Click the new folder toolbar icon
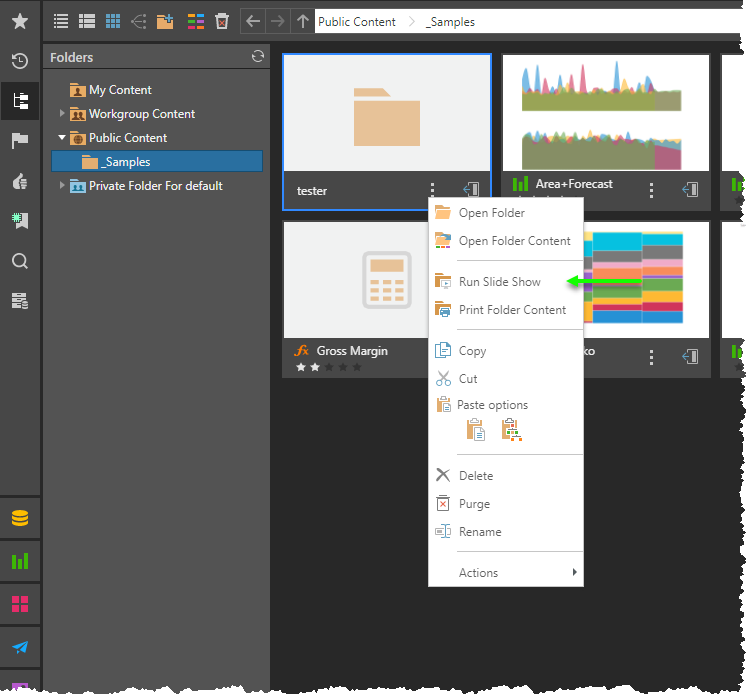The image size is (746, 694). (x=166, y=21)
